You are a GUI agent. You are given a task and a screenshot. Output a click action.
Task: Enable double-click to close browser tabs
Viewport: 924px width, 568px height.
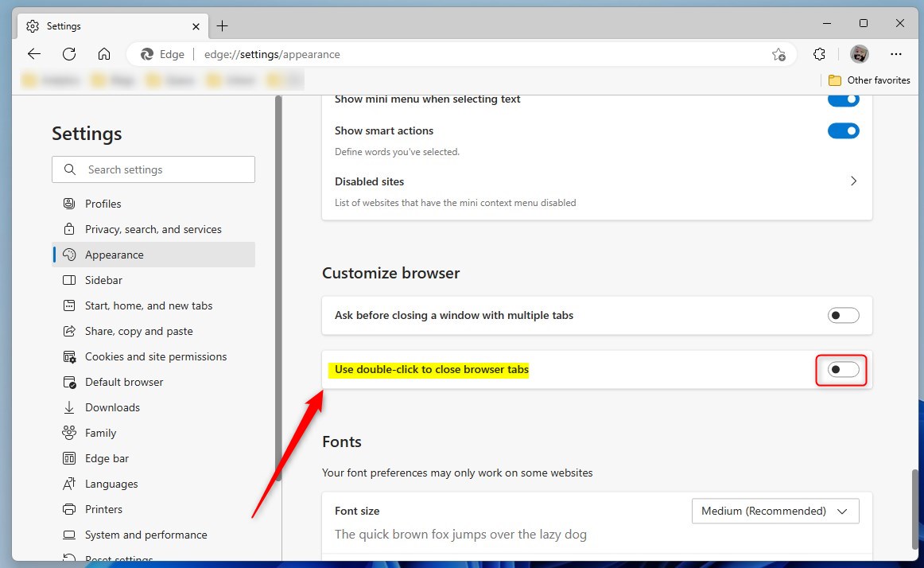click(x=843, y=370)
